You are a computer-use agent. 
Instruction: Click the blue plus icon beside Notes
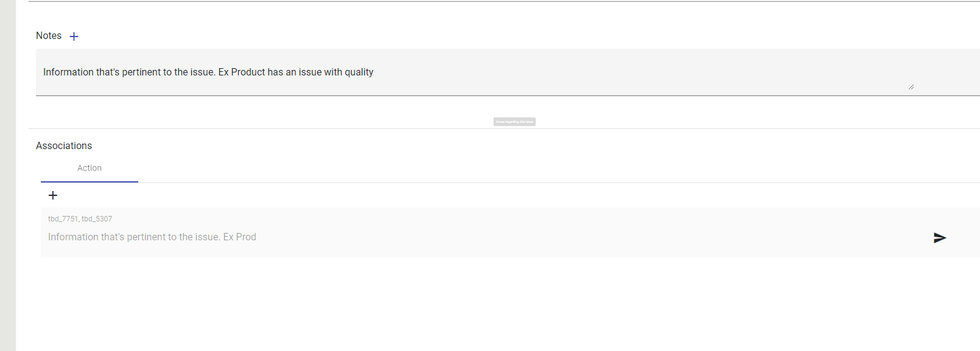coord(74,36)
